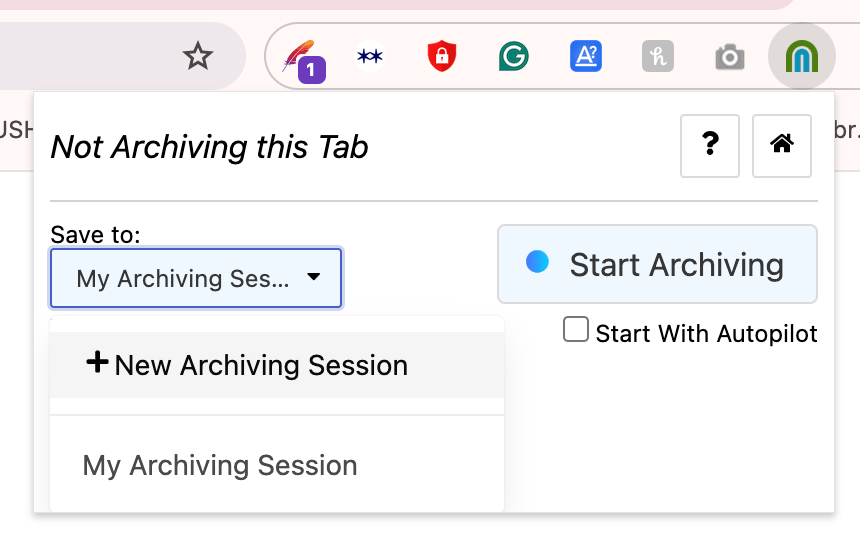This screenshot has width=860, height=560.
Task: Click the double-star extension icon
Action: (370, 57)
